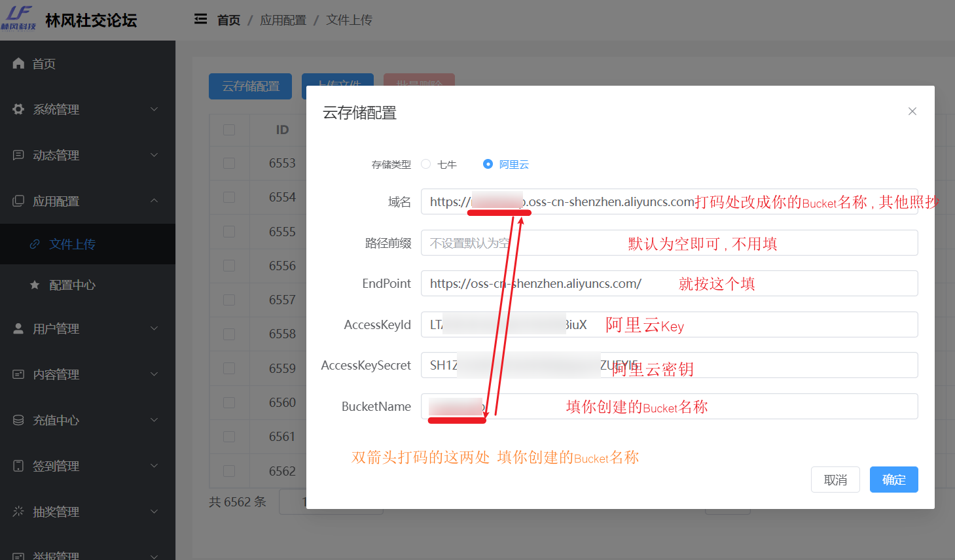Click the EndPoint input field

pyautogui.click(x=669, y=283)
